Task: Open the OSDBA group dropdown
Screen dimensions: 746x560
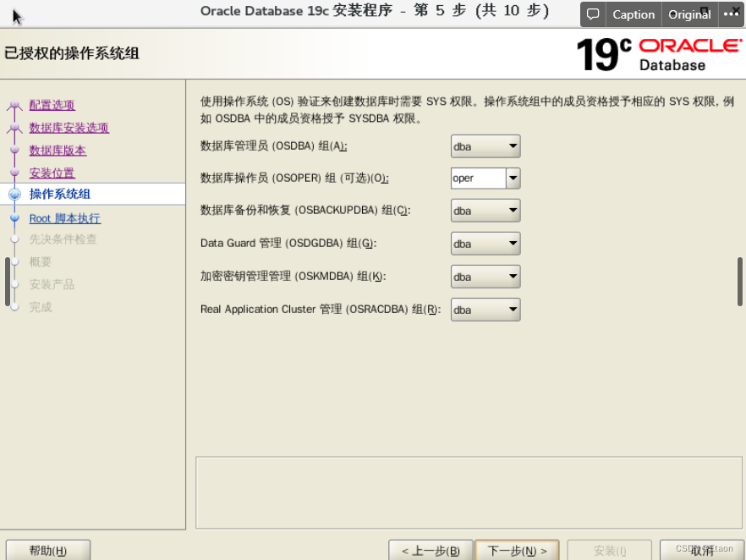Action: coord(485,146)
